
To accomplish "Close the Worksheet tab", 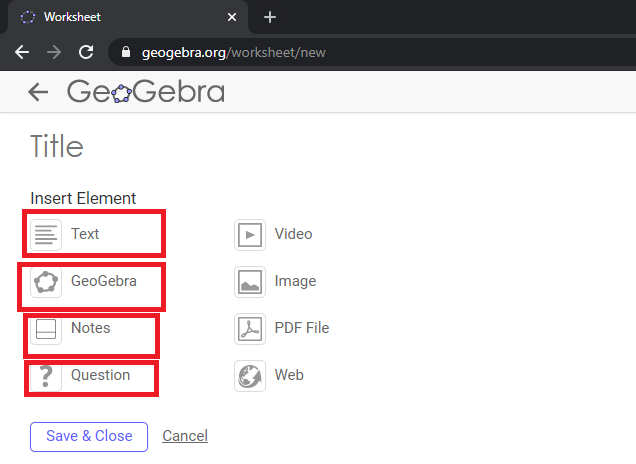I will [232, 17].
